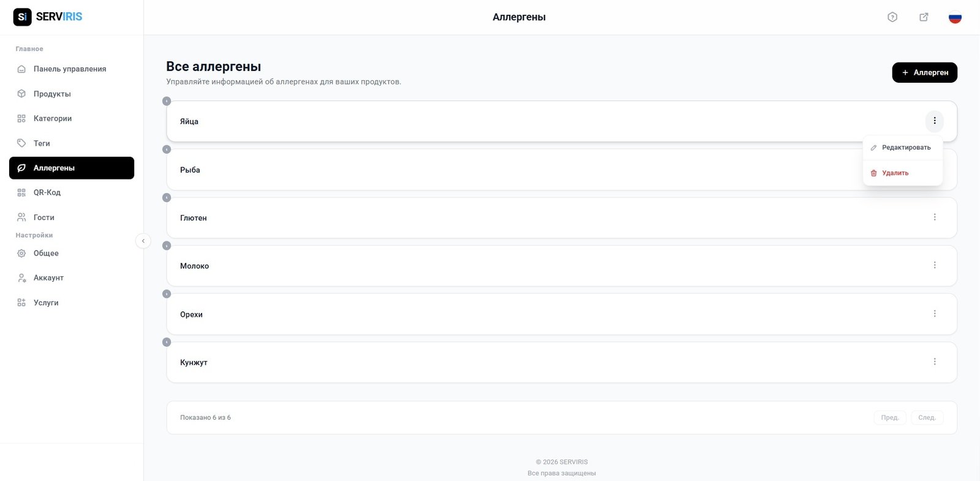Navigate to QR-Код page
980x481 pixels.
coord(47,192)
